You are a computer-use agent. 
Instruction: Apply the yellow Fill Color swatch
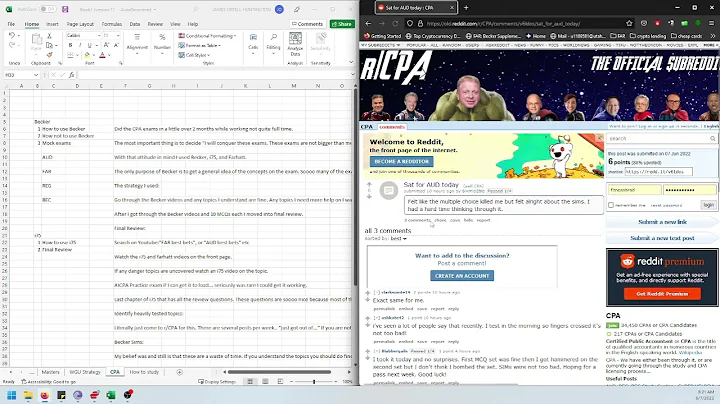pos(87,55)
